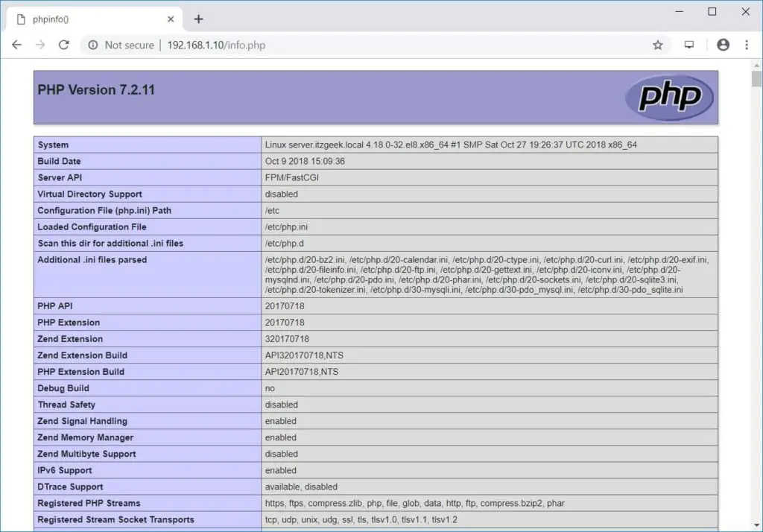Click the available, disabled value

click(301, 487)
